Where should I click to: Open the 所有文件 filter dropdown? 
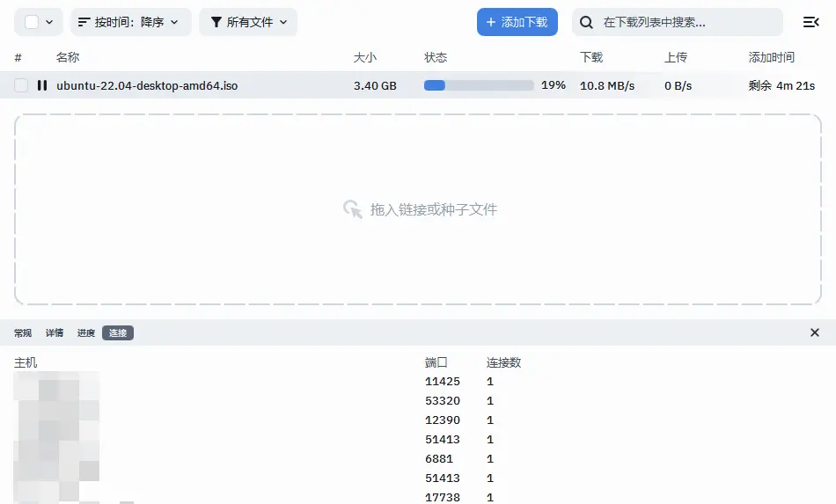248,22
